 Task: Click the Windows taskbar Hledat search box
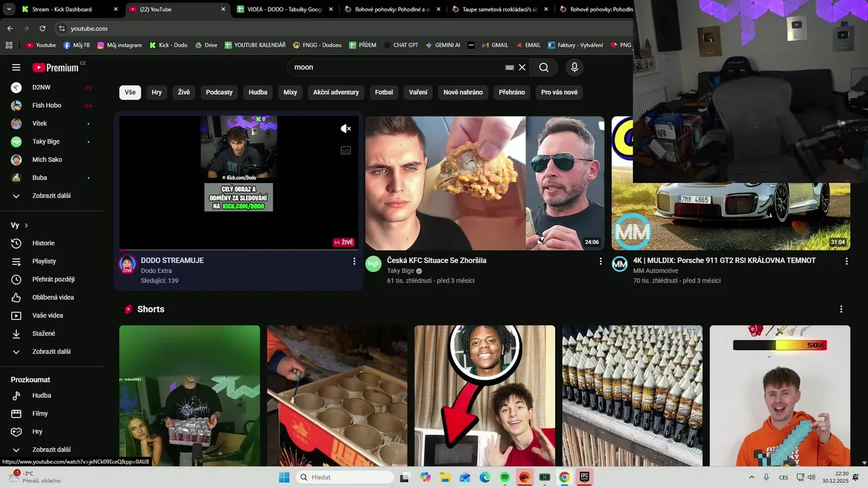point(344,477)
